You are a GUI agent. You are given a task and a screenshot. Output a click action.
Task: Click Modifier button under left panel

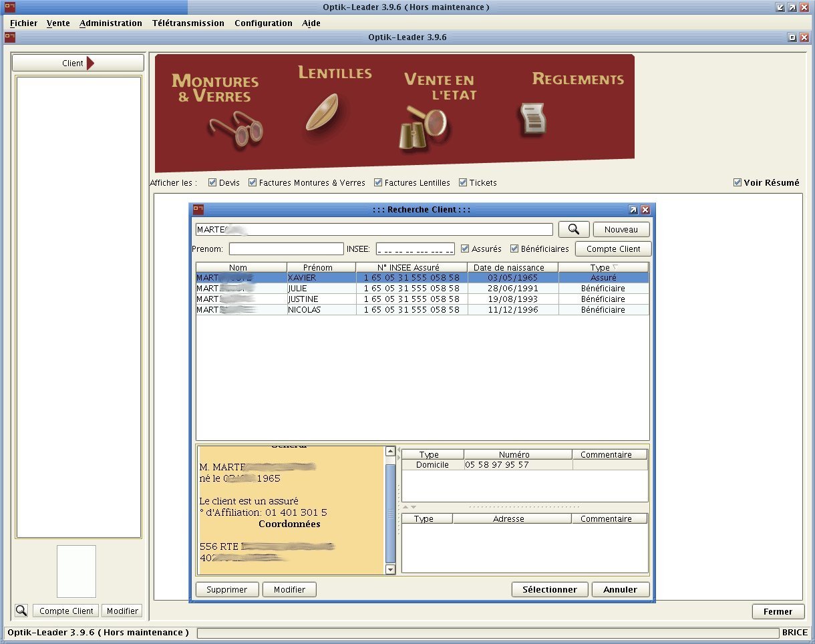[123, 611]
